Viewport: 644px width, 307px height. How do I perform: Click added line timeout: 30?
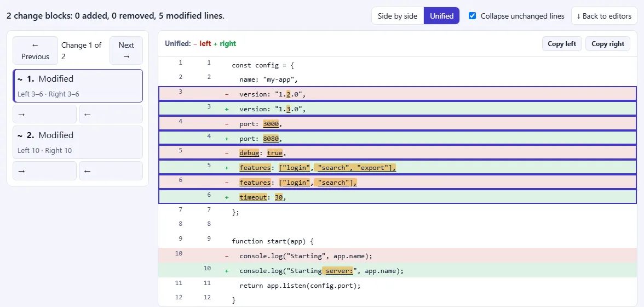[x=398, y=197]
